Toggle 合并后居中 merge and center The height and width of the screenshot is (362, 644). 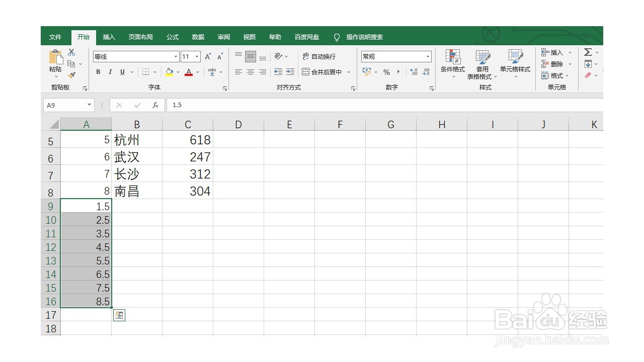pos(322,72)
